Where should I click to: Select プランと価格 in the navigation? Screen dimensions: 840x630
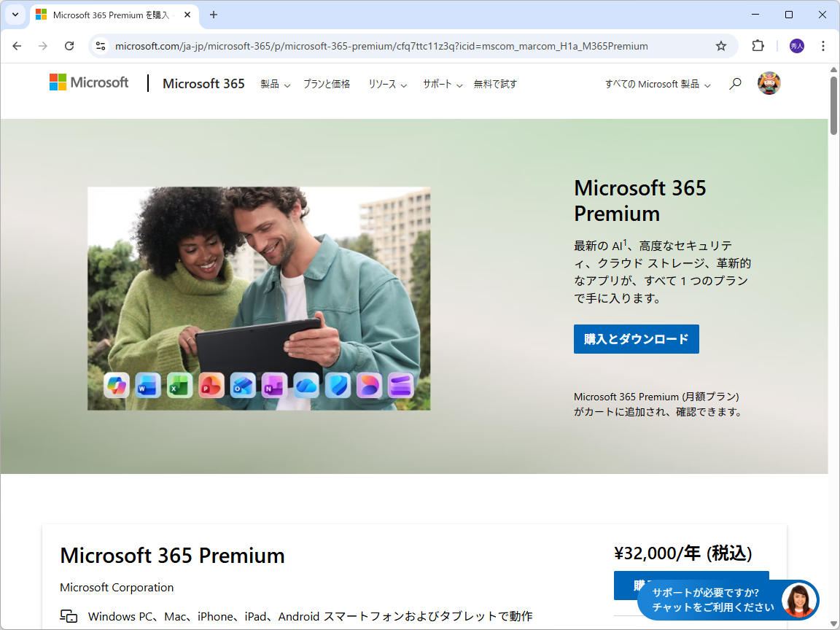click(x=327, y=84)
